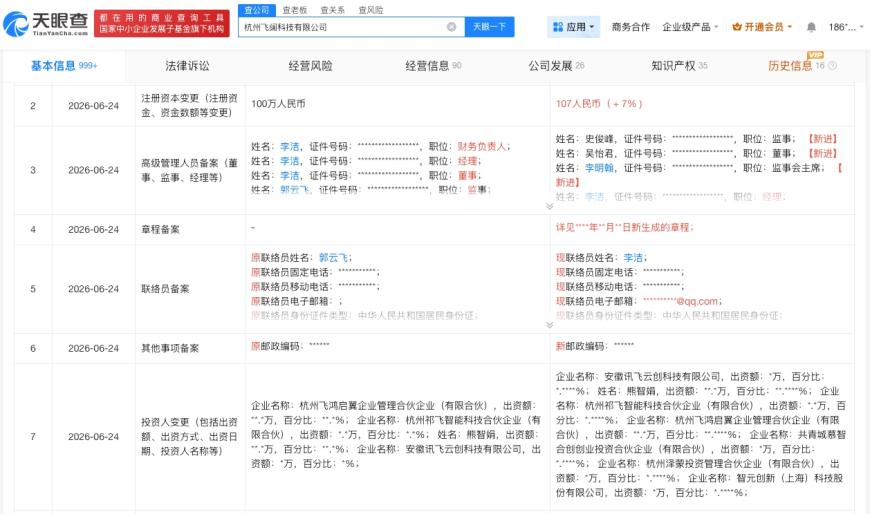Switch to the 知识产权 tab

(673, 65)
